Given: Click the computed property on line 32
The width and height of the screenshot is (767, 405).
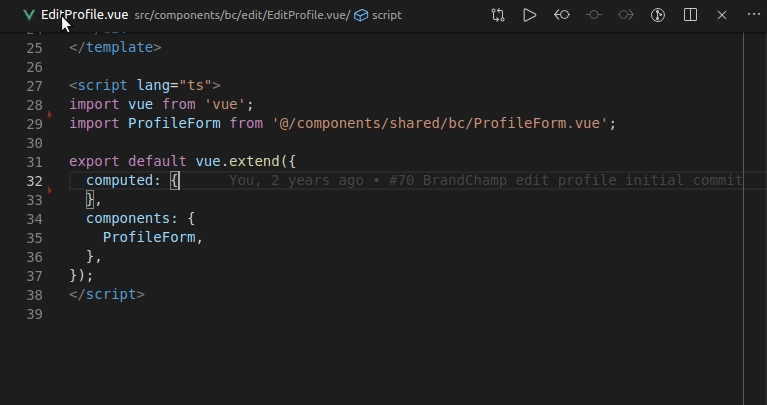Looking at the screenshot, I should click(x=119, y=180).
